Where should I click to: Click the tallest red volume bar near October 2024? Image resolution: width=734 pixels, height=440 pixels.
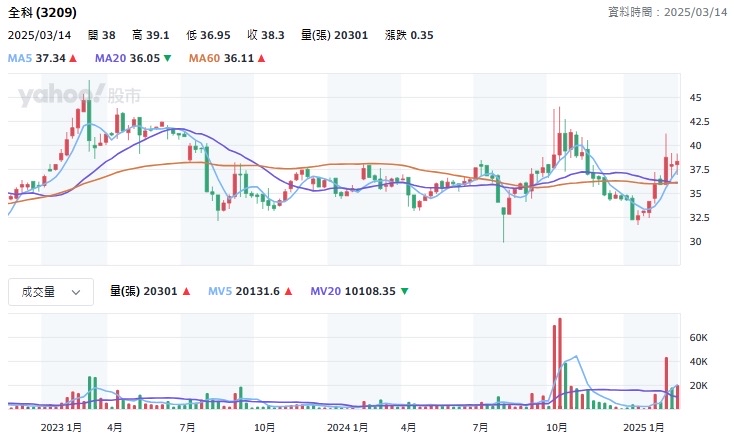[x=560, y=364]
